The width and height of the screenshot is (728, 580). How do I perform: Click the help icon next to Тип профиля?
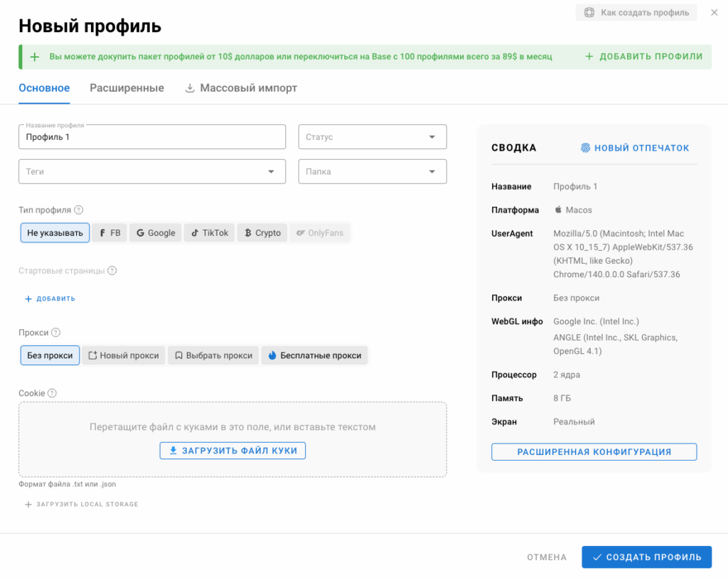pos(79,210)
